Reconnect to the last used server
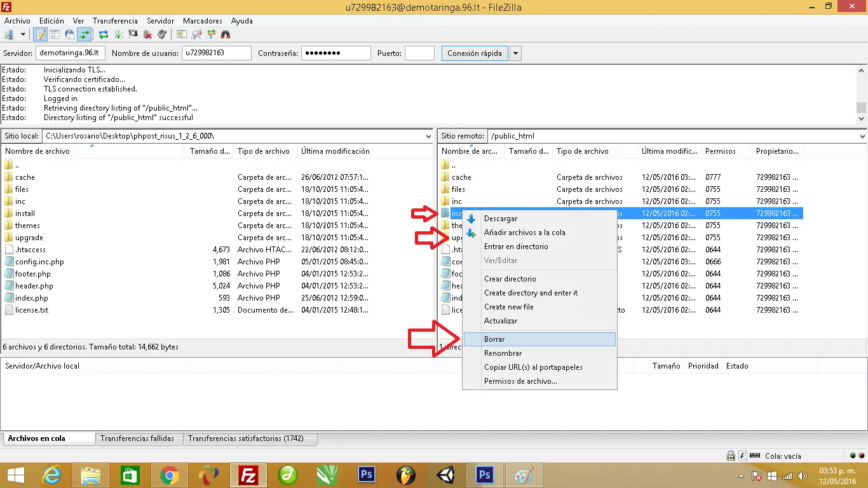868x488 pixels. pyautogui.click(x=162, y=34)
